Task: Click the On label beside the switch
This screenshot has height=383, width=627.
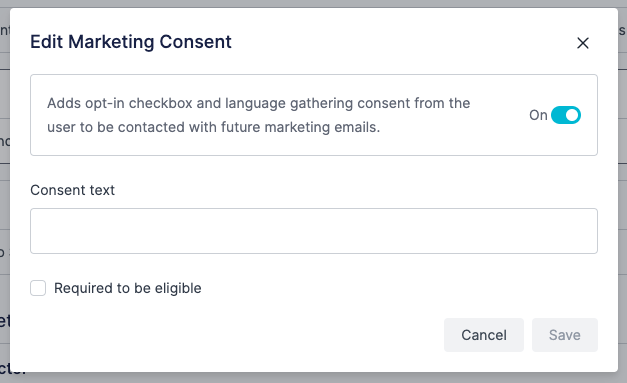Action: pyautogui.click(x=538, y=115)
